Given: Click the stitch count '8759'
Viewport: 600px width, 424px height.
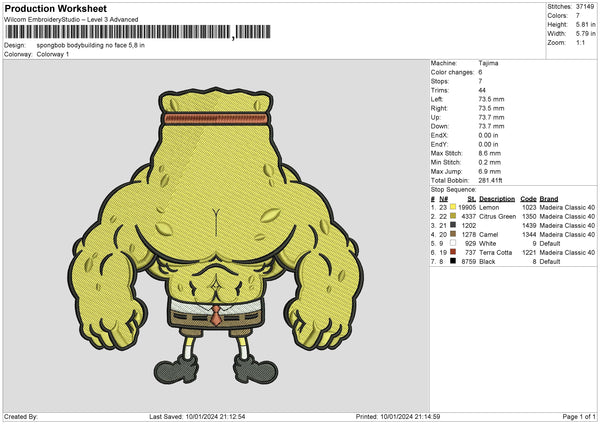Looking at the screenshot, I should pos(469,262).
